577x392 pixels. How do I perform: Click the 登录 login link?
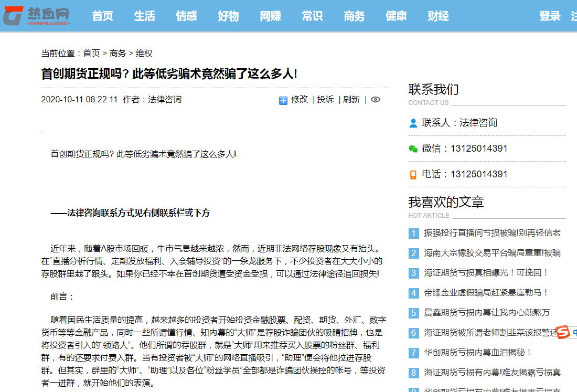coord(550,16)
